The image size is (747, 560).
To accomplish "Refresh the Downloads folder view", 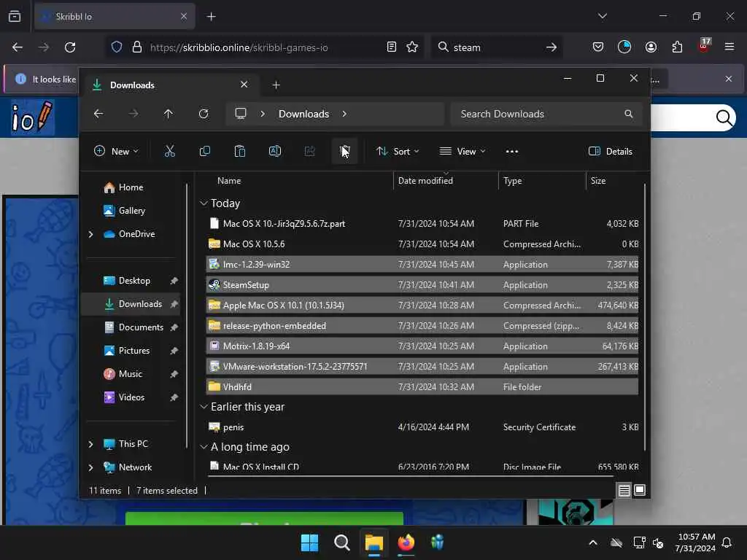I will coord(204,114).
